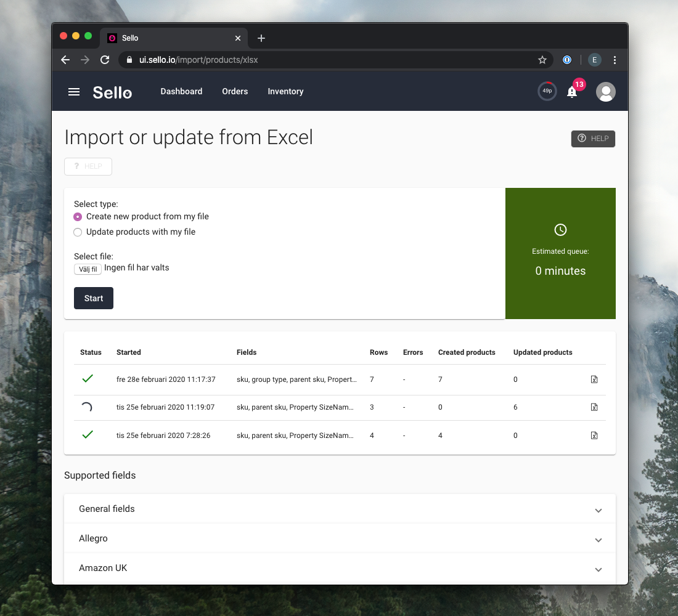Click the Updated products column header
678x616 pixels.
(542, 352)
